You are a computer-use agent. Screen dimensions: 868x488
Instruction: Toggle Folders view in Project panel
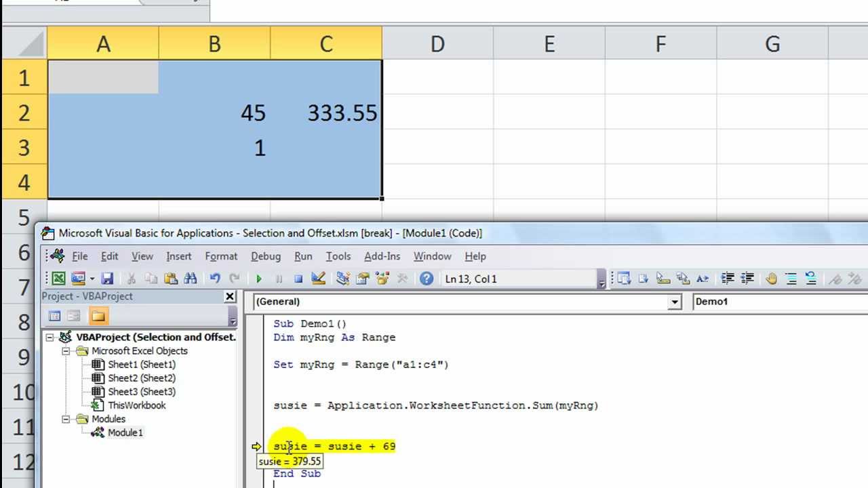[98, 316]
